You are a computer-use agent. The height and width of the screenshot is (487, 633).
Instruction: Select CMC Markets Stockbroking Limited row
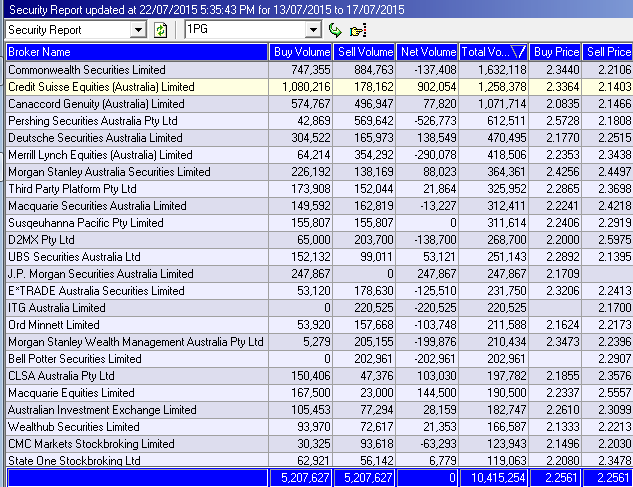pyautogui.click(x=319, y=444)
